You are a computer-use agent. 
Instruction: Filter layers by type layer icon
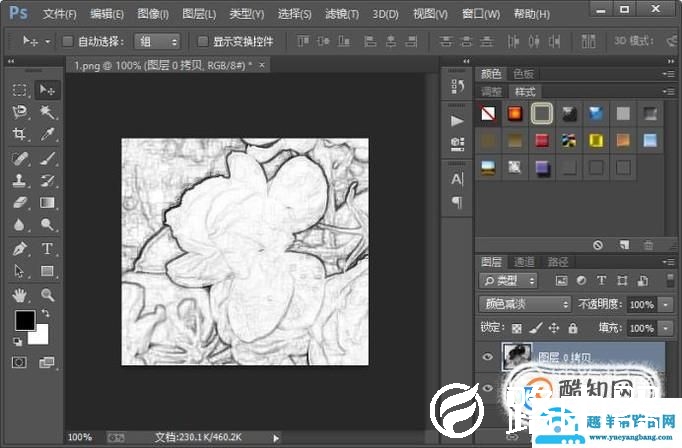point(602,281)
